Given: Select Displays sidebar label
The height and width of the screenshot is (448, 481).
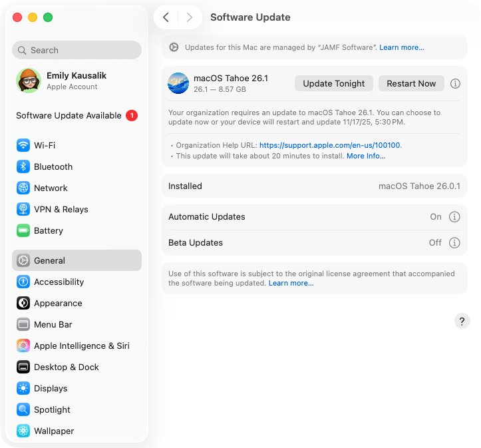Looking at the screenshot, I should click(51, 389).
